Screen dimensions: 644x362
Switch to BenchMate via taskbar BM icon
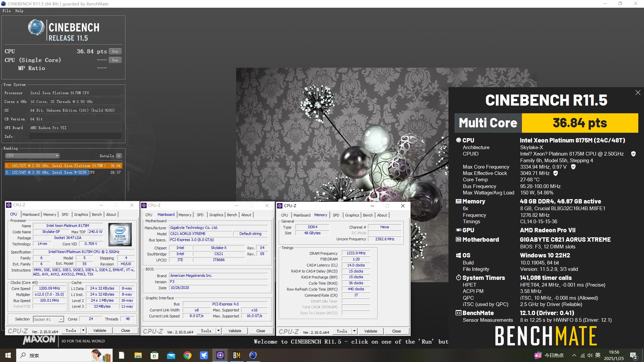pos(237,355)
